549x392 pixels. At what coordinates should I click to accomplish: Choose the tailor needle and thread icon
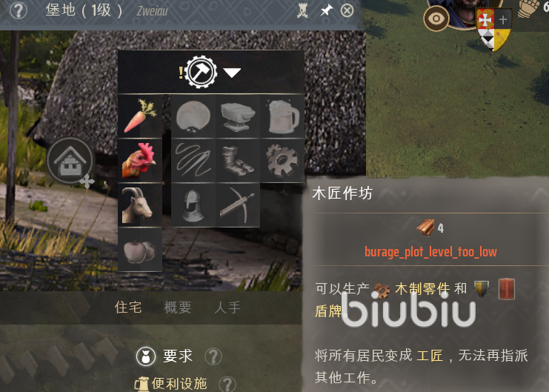click(x=193, y=161)
